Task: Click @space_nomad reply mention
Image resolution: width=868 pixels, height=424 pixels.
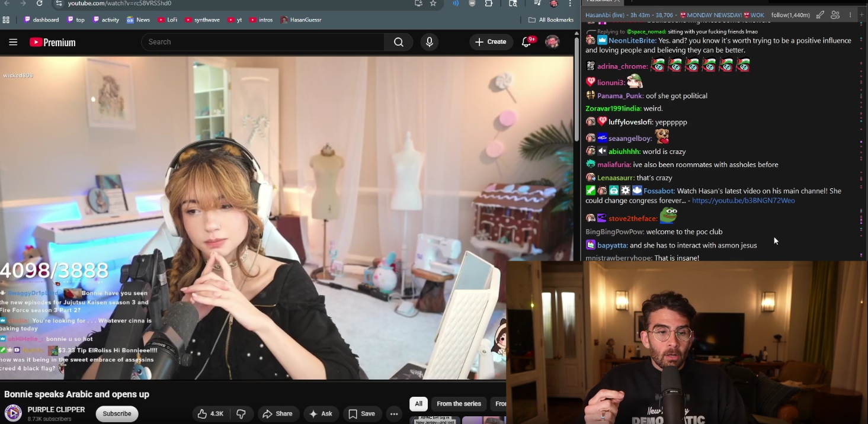Action: tap(646, 31)
